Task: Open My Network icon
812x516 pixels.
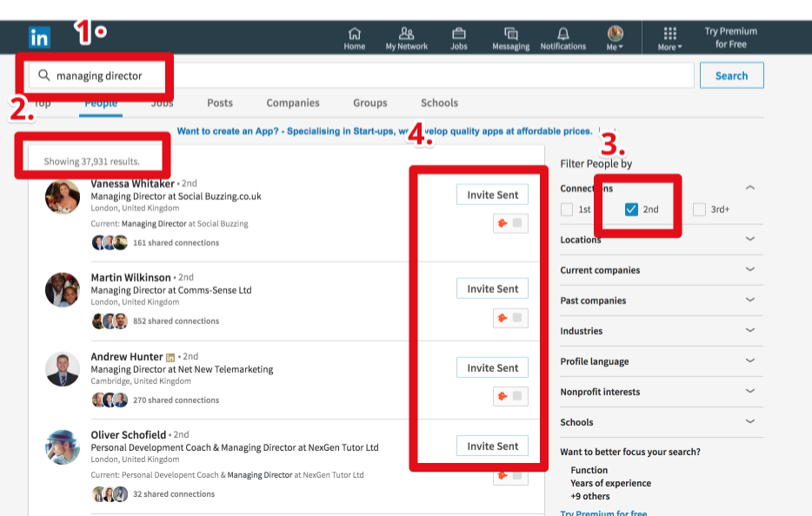Action: tap(406, 34)
